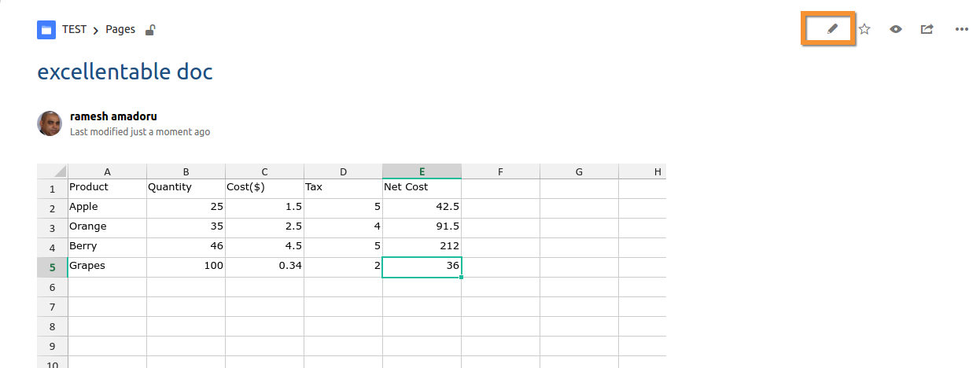Viewport: 980px width, 368px height.
Task: Open the three-dot more actions menu
Action: [961, 29]
